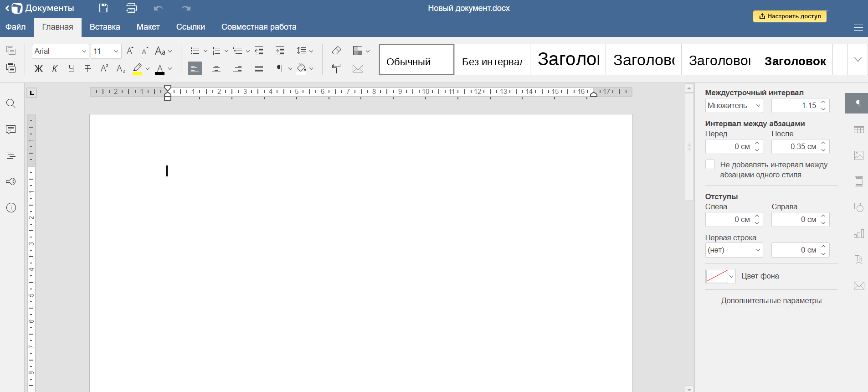Click the Print icon in header
The width and height of the screenshot is (868, 392).
pyautogui.click(x=131, y=8)
